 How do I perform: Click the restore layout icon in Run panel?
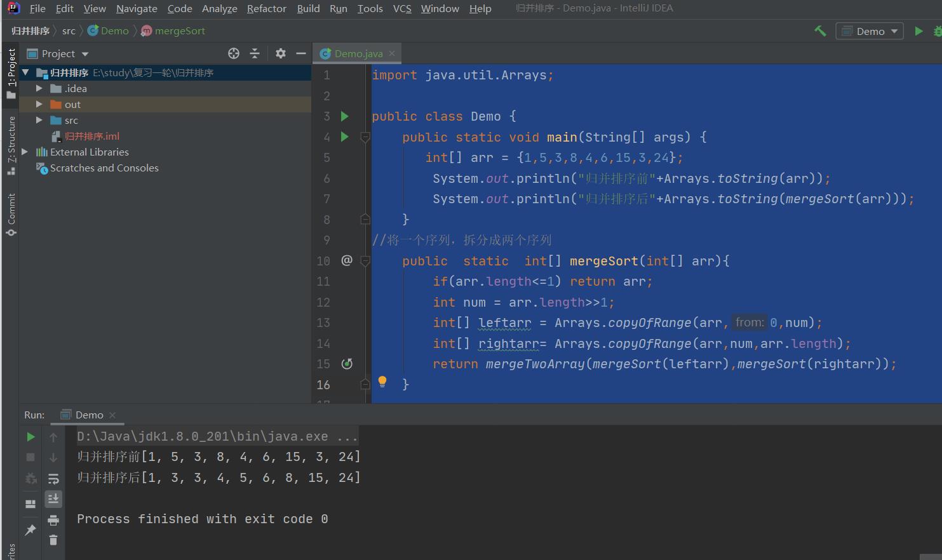point(30,504)
